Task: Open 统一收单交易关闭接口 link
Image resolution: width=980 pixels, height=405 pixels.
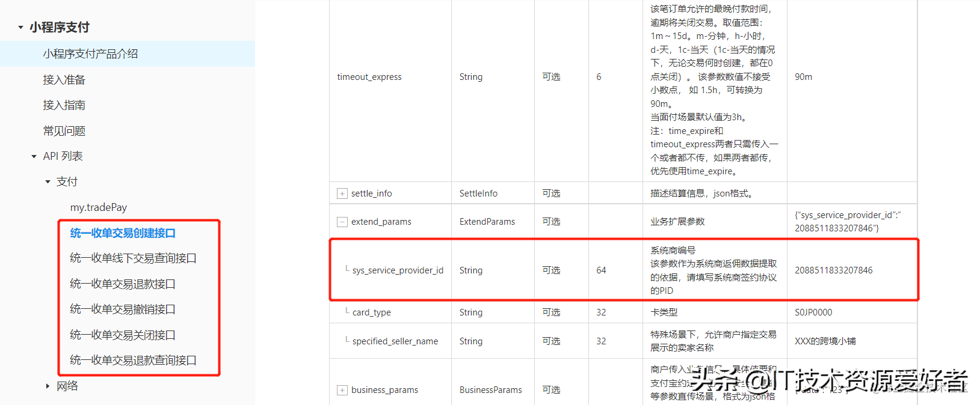Action: [123, 335]
